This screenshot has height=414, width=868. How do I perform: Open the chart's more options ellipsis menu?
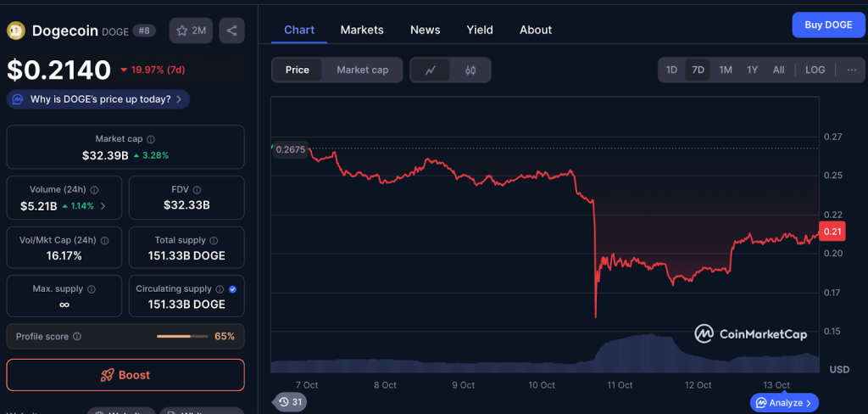[851, 70]
